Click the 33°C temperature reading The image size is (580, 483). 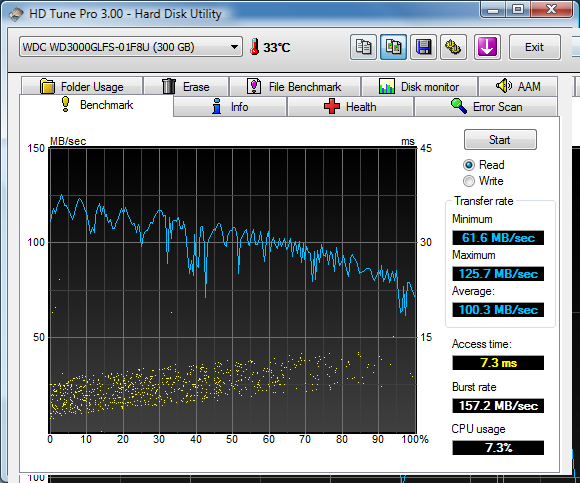pyautogui.click(x=277, y=47)
